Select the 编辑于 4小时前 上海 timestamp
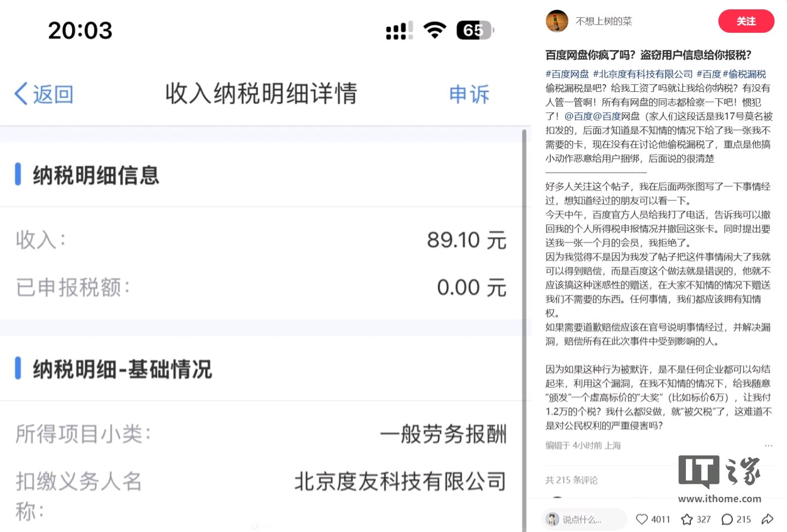The height and width of the screenshot is (532, 787). click(583, 446)
